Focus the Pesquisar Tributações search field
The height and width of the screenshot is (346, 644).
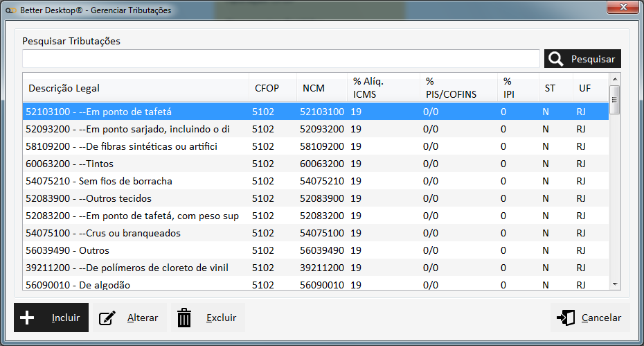pos(280,58)
